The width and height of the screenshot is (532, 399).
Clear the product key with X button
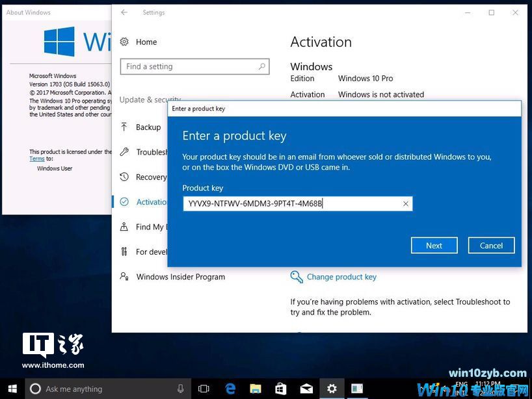coord(406,203)
